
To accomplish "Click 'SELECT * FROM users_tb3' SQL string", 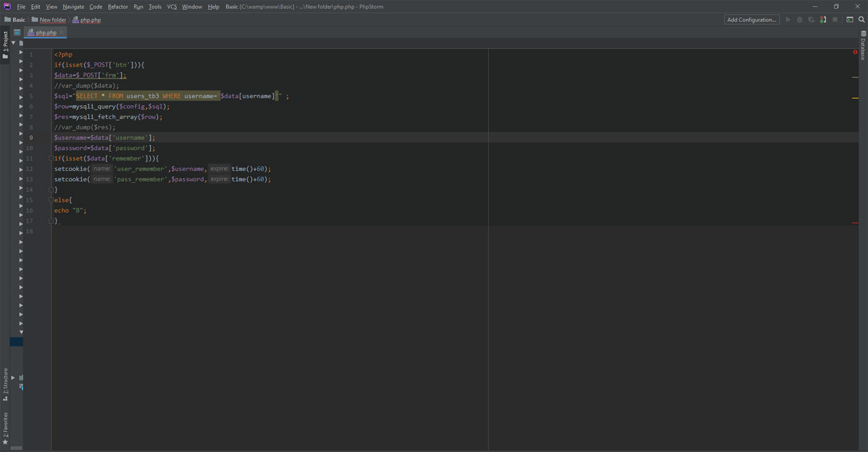I will click(x=118, y=96).
